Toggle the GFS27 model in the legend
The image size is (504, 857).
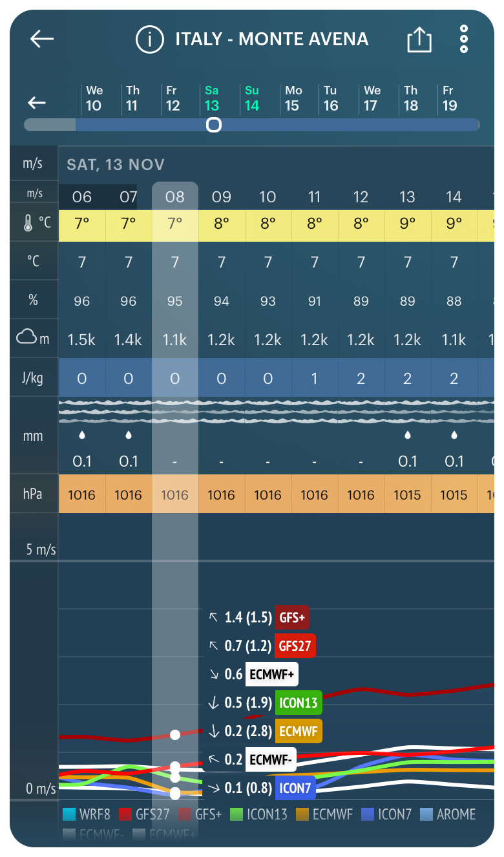[144, 814]
